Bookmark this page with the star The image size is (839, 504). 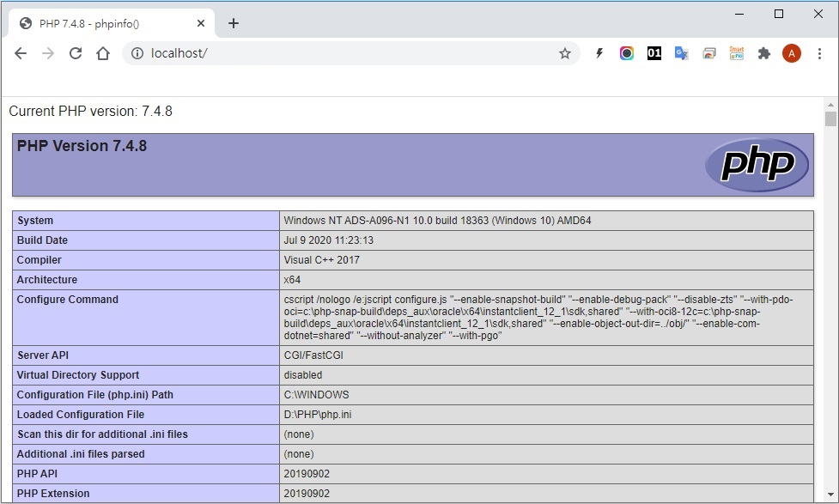pos(565,53)
